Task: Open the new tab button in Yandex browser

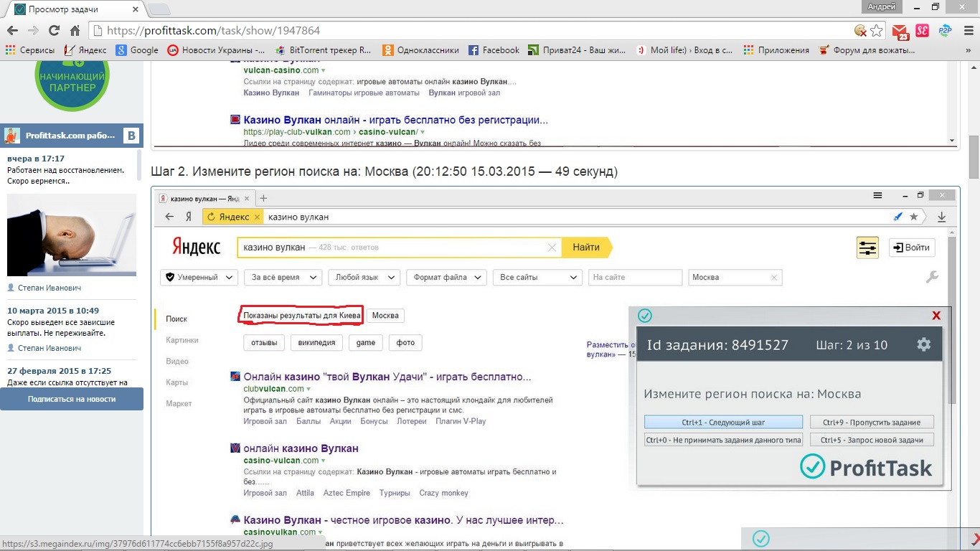Action: click(263, 198)
